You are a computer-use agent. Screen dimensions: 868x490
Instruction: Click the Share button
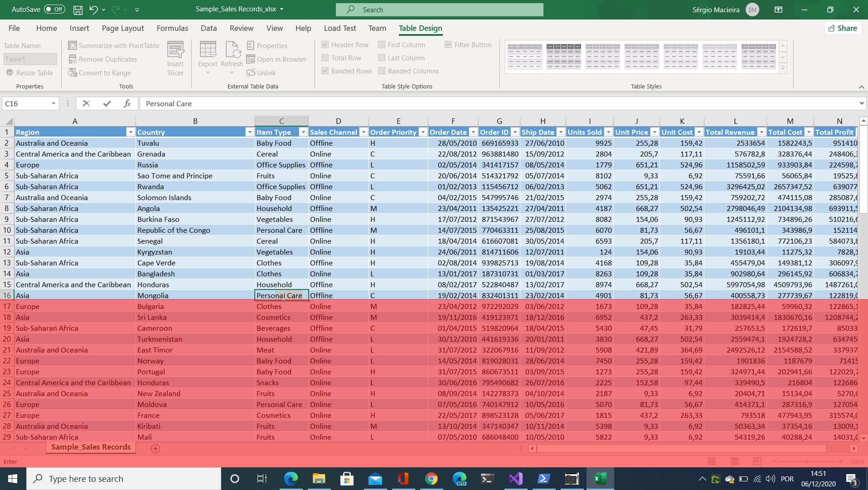point(843,28)
